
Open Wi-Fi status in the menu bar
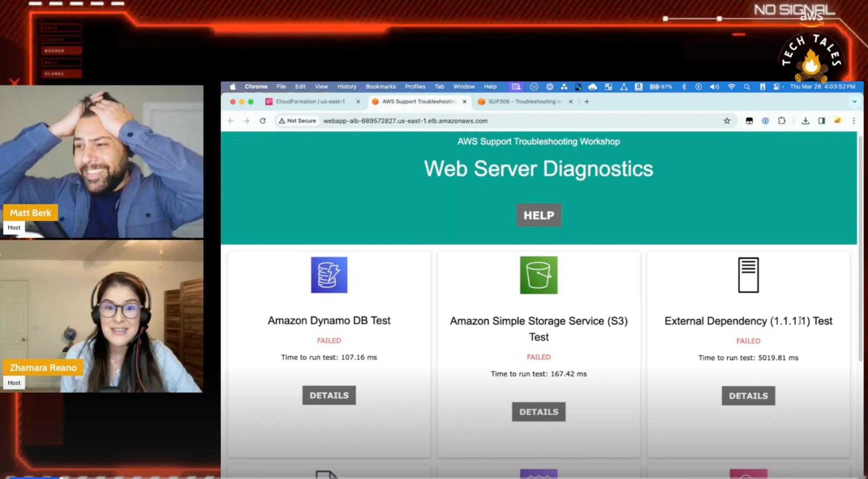(731, 86)
